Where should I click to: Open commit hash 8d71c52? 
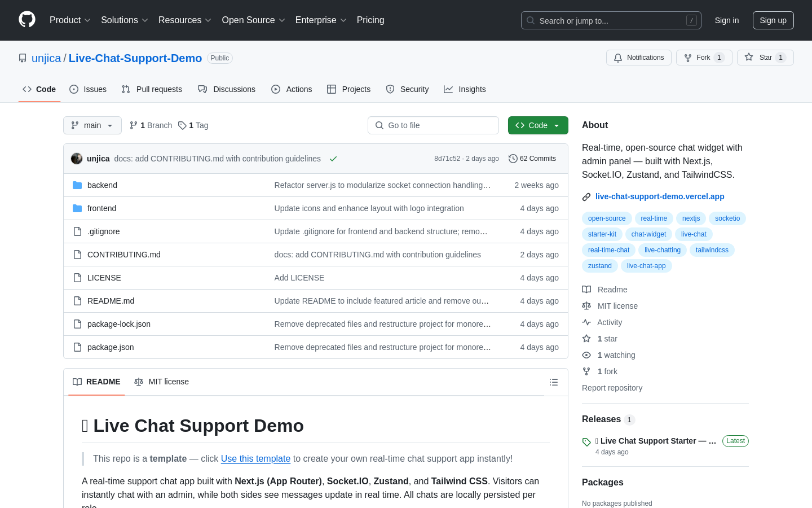[447, 159]
